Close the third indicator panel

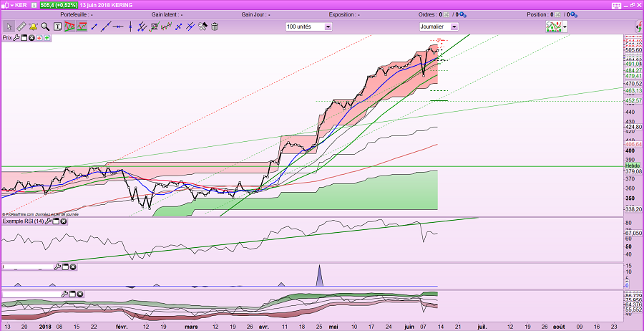[x=73, y=267]
